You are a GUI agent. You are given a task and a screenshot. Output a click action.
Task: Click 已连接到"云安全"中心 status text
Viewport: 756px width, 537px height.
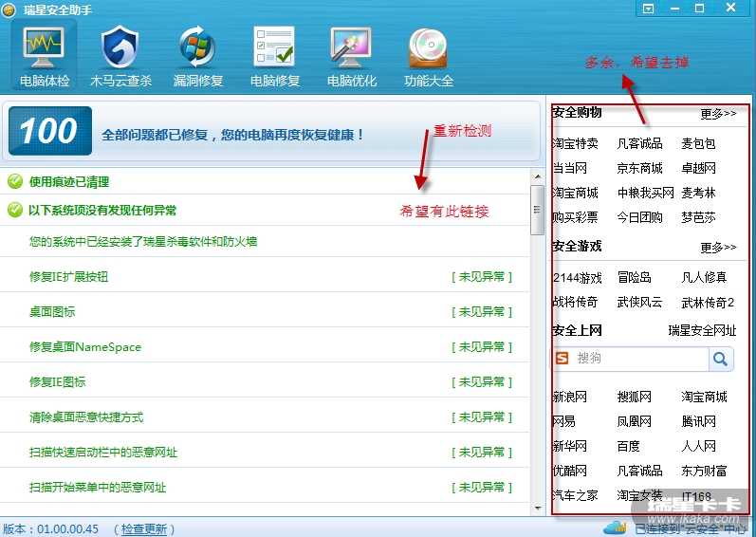pos(691,529)
